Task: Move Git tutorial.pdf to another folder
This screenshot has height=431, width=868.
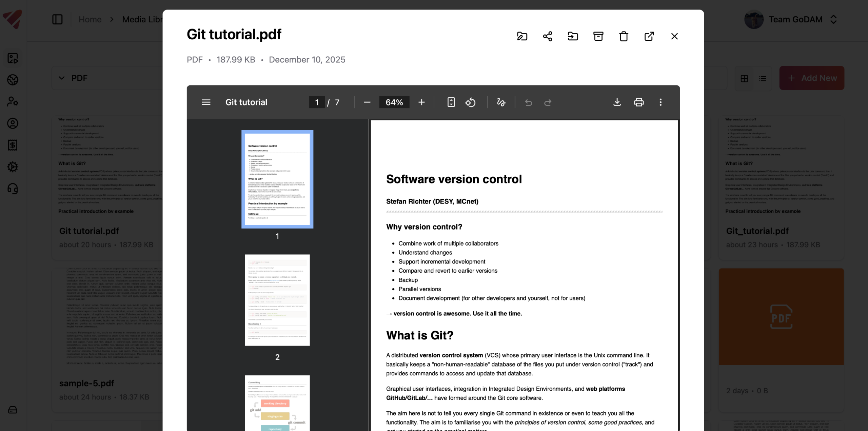Action: pos(573,36)
